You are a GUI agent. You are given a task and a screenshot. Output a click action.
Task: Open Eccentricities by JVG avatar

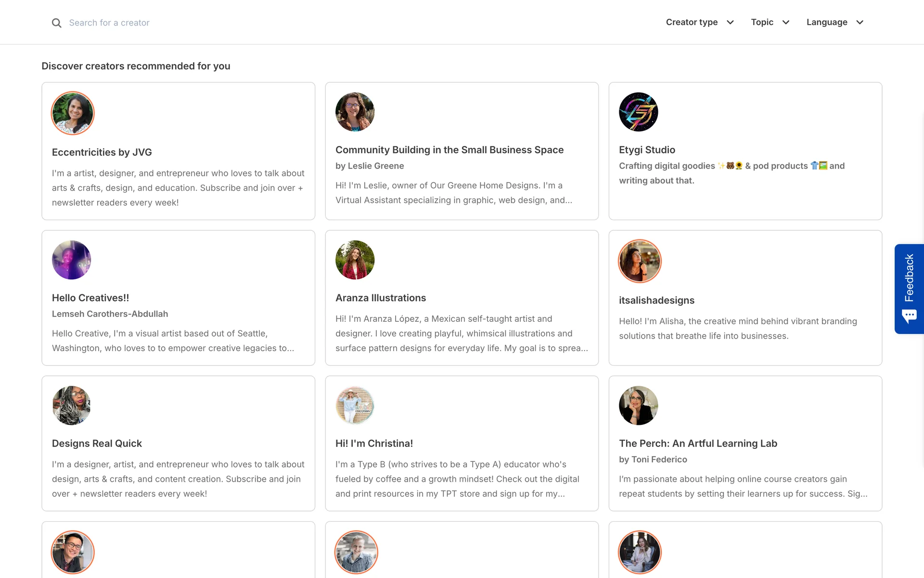tap(73, 113)
